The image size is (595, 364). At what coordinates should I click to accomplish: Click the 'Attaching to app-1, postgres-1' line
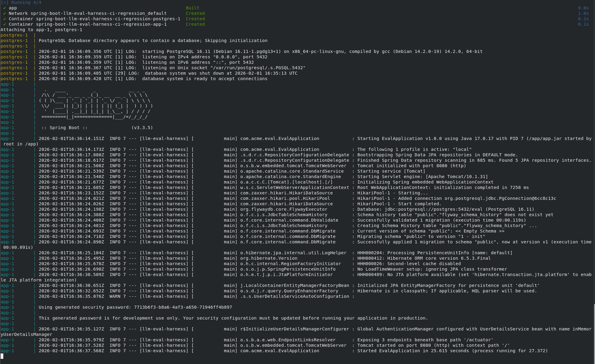pyautogui.click(x=42, y=30)
